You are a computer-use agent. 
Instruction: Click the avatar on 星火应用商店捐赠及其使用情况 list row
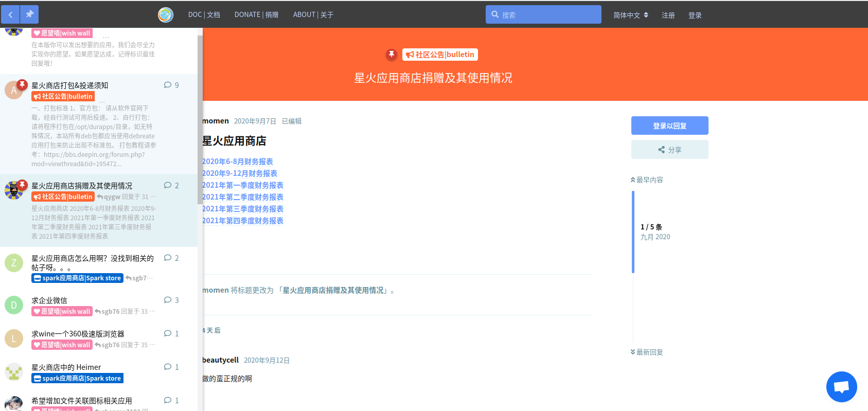point(14,190)
